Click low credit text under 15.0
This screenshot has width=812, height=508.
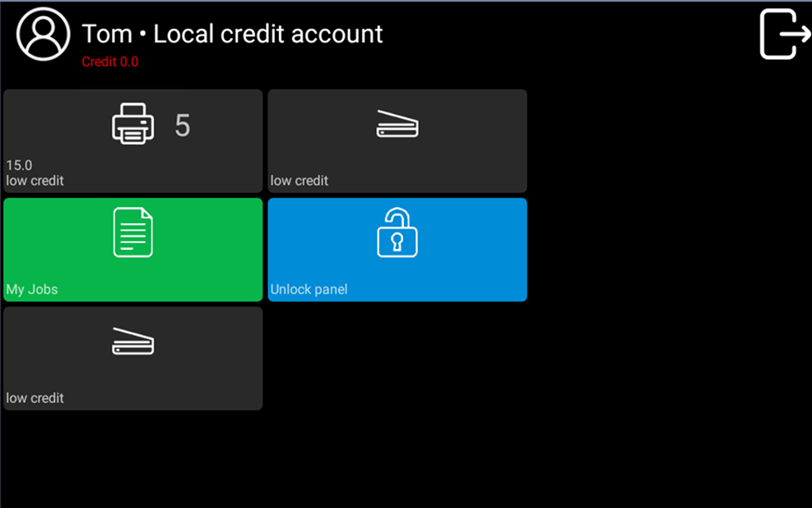click(35, 181)
